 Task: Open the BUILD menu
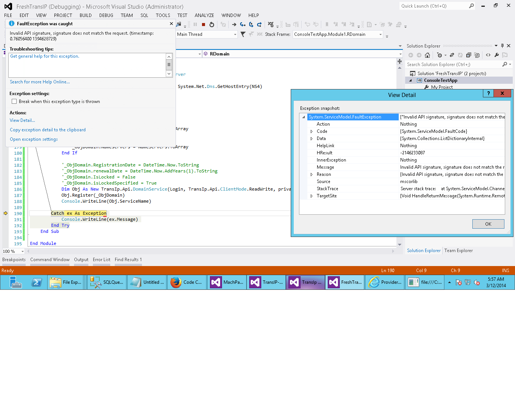tap(86, 15)
